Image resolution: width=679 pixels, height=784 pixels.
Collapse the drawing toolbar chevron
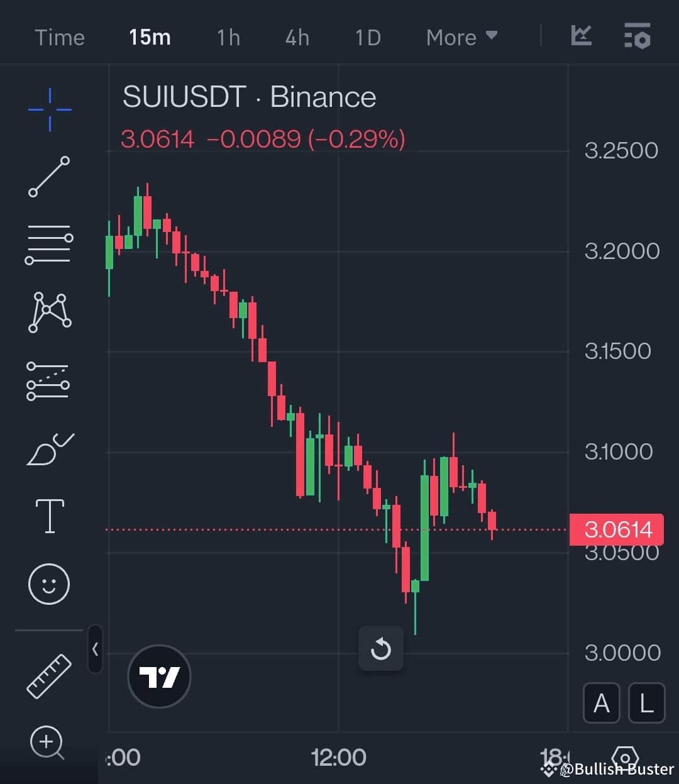[x=95, y=651]
